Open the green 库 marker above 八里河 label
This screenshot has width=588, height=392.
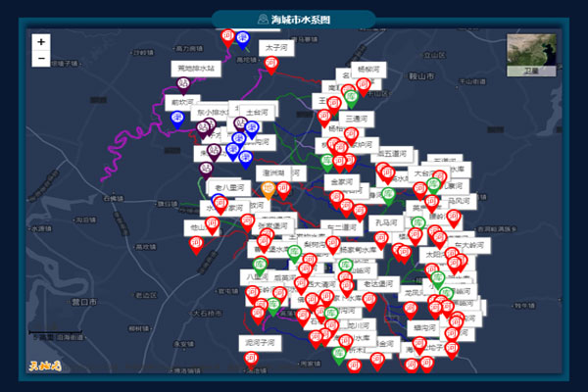260,267
